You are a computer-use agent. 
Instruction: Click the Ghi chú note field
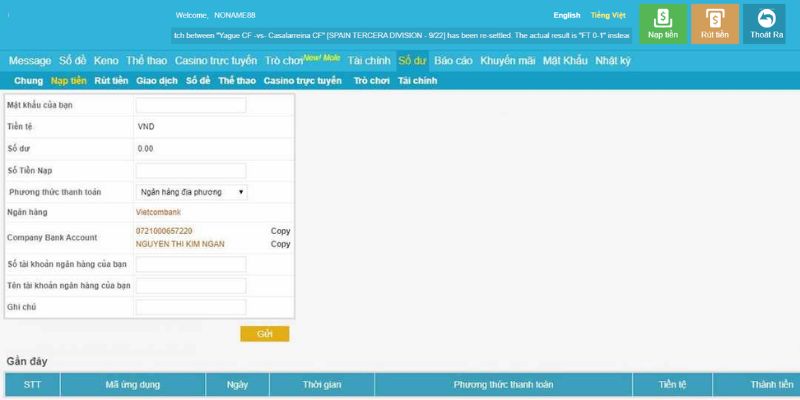tap(190, 307)
